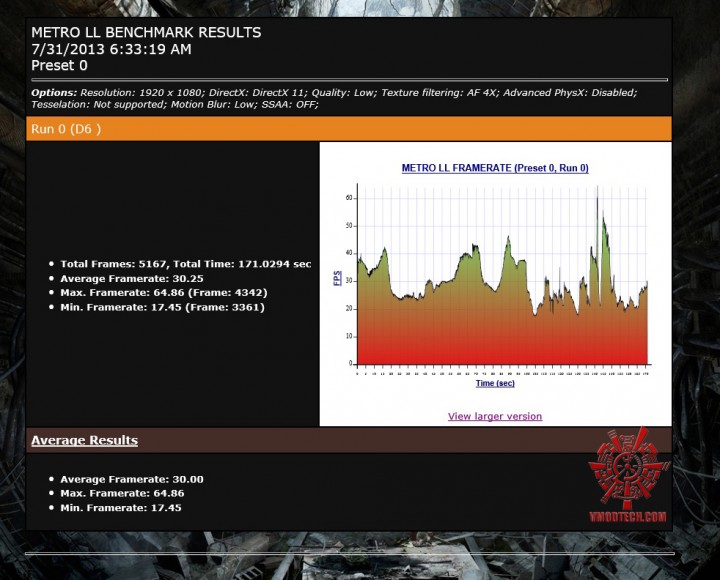Click the METRO LL BENCHMARK RESULTS title
720x580 pixels.
point(146,32)
